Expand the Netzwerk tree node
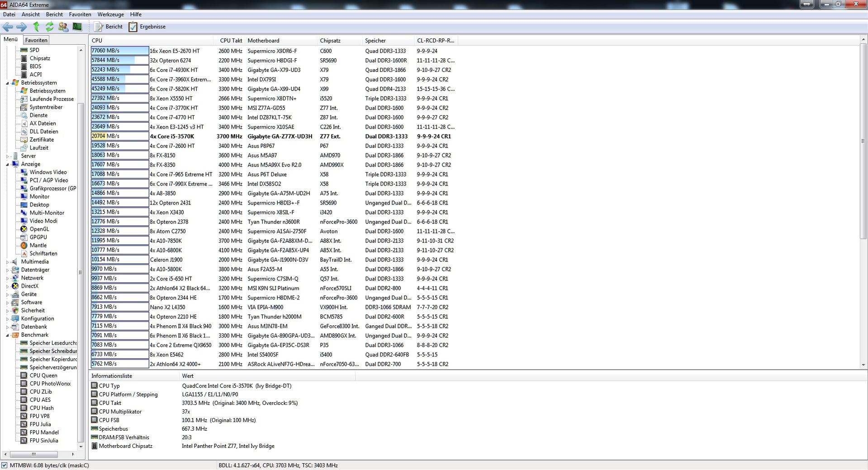 (8, 278)
